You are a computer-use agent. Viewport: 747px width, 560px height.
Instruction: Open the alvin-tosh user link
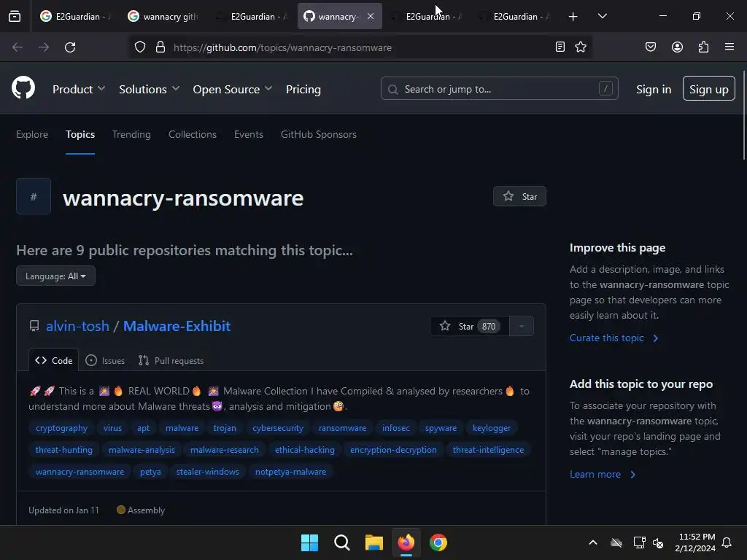(x=77, y=326)
